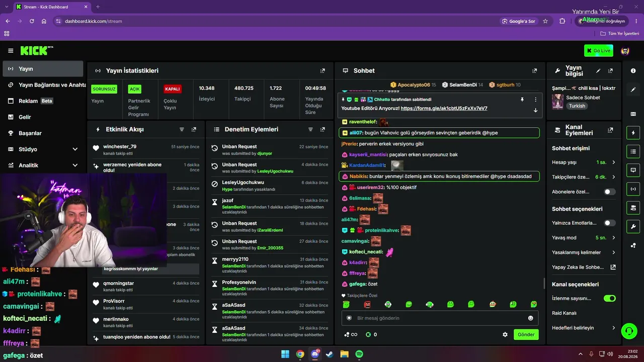Pop out the Yayın bilgisi panel
The width and height of the screenshot is (644, 362).
tap(610, 71)
